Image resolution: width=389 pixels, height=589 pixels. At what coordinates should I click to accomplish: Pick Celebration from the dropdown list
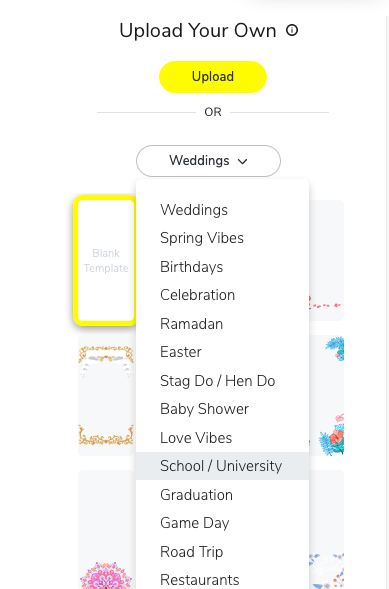point(222,295)
